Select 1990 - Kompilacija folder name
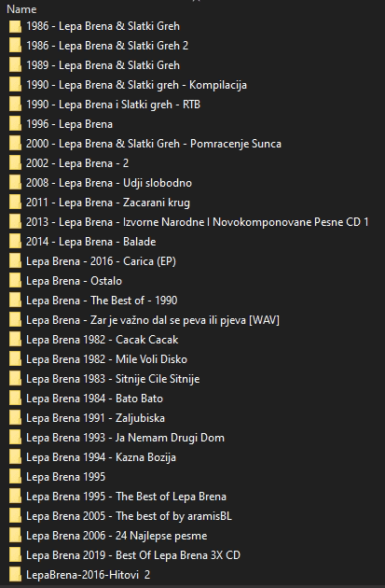 pyautogui.click(x=136, y=85)
